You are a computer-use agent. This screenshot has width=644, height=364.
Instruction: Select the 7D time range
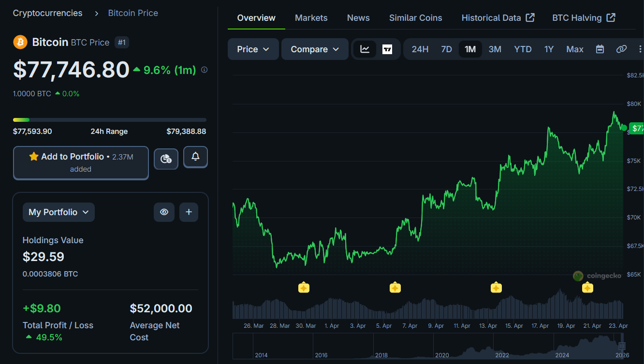(x=446, y=49)
